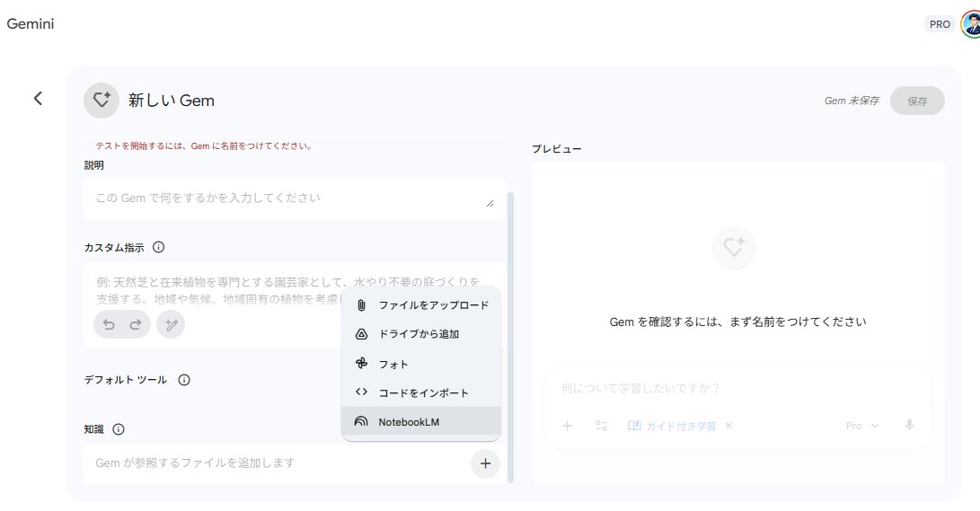Image resolution: width=980 pixels, height=511 pixels.
Task: Open the user profile avatar
Action: coord(971,23)
